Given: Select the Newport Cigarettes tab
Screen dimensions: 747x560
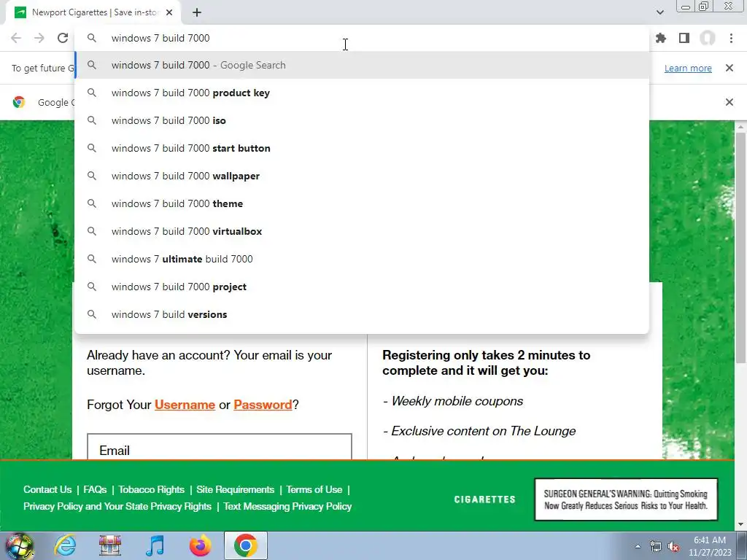Looking at the screenshot, I should pos(93,13).
